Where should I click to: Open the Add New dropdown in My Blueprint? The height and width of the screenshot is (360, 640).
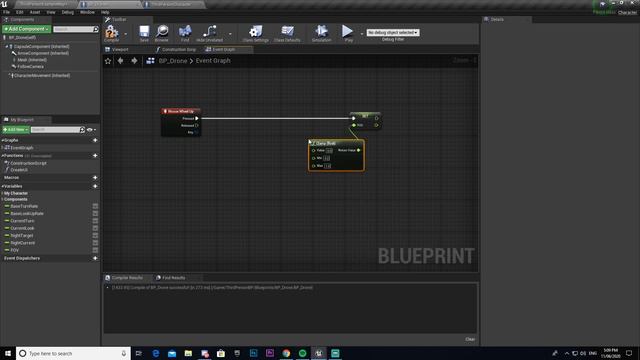[x=16, y=130]
